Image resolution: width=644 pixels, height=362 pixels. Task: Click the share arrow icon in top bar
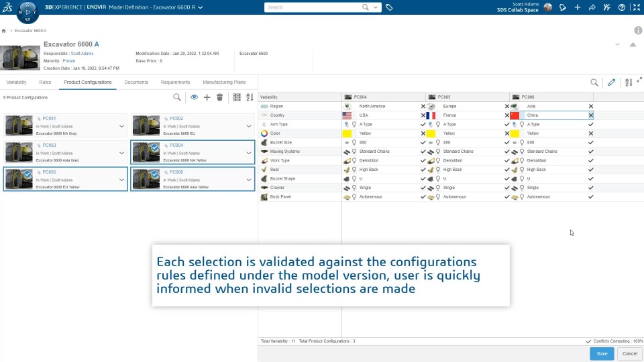[x=592, y=7]
